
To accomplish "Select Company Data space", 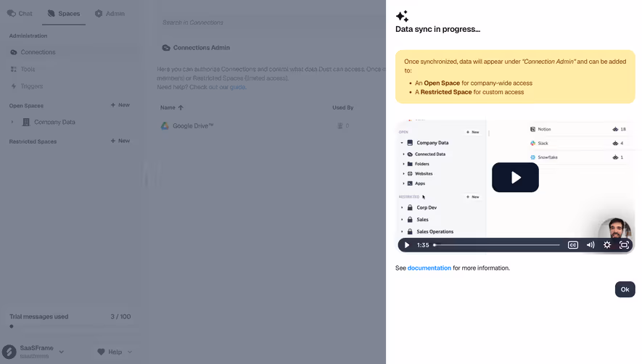I will (x=54, y=122).
